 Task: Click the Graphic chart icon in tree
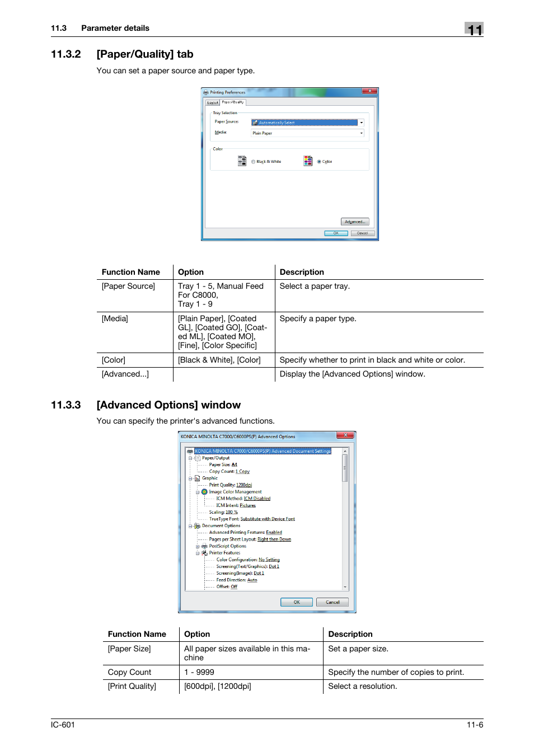(x=197, y=478)
